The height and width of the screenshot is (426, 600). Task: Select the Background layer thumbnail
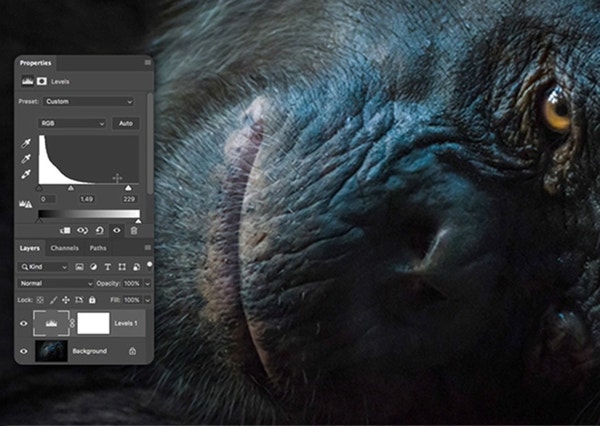[x=51, y=351]
